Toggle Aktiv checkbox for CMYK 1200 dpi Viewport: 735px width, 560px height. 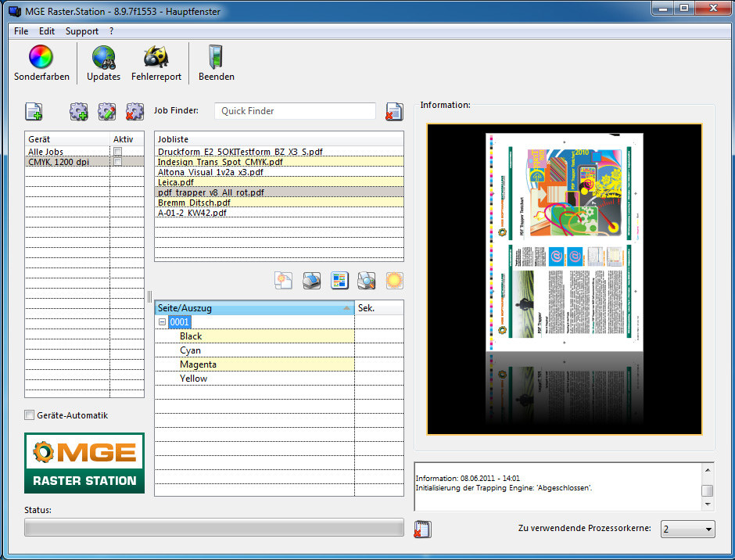[117, 162]
